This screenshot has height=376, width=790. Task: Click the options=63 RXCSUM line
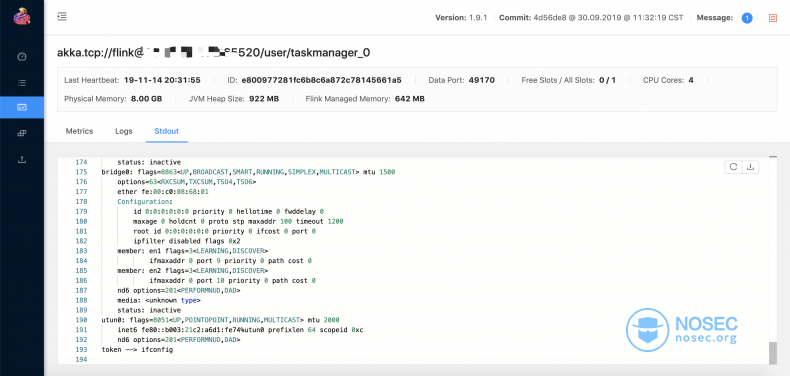pyautogui.click(x=187, y=182)
